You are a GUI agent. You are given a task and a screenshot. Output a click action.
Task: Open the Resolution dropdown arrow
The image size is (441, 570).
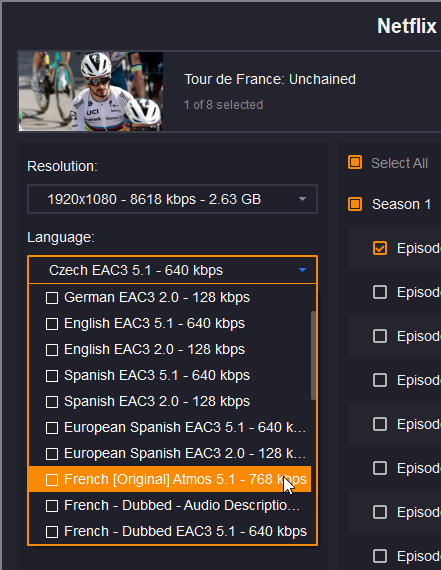pyautogui.click(x=302, y=199)
